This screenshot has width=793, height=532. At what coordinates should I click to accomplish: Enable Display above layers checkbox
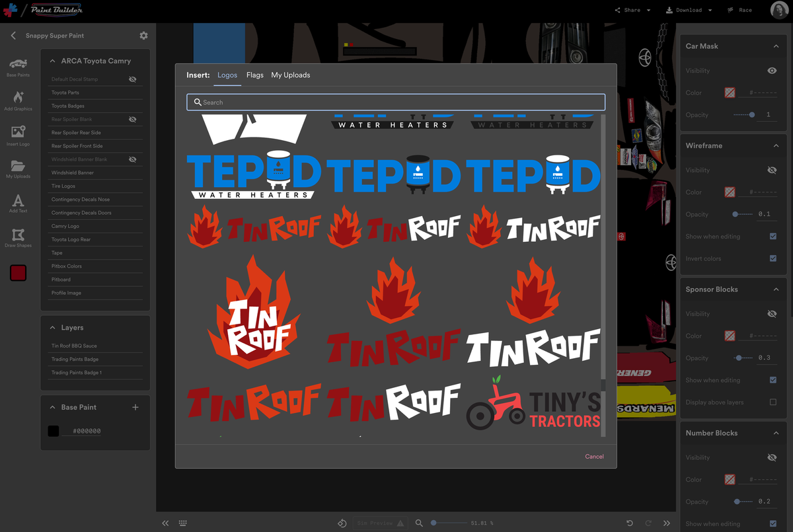773,402
